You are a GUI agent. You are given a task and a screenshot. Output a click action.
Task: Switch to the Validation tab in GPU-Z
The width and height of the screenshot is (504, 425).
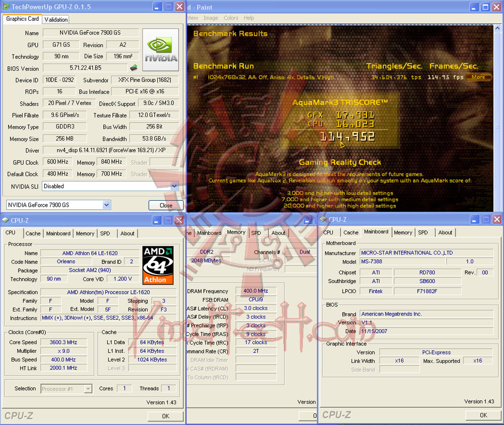tap(56, 20)
